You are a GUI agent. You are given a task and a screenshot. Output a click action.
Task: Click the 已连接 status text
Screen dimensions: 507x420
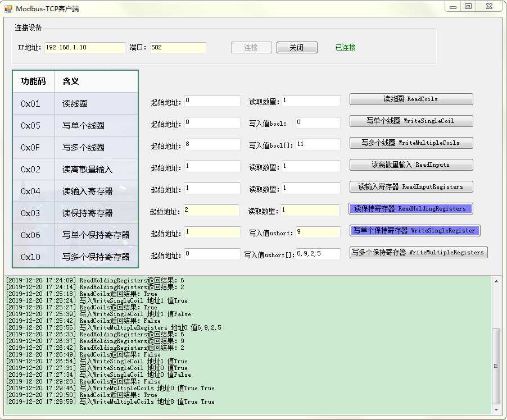[345, 48]
